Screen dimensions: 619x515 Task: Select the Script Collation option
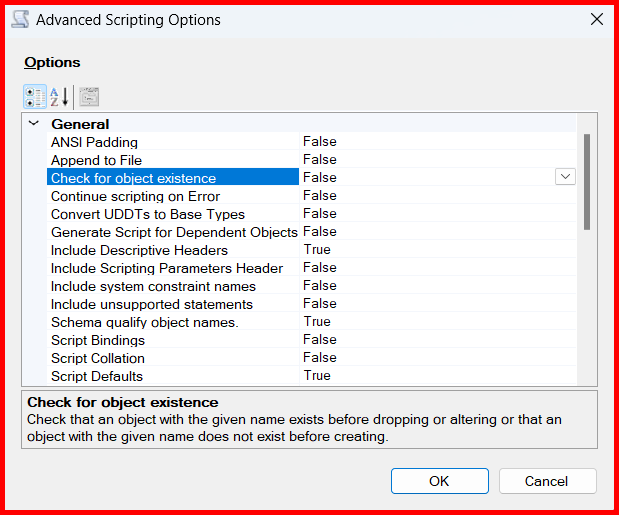tap(97, 358)
